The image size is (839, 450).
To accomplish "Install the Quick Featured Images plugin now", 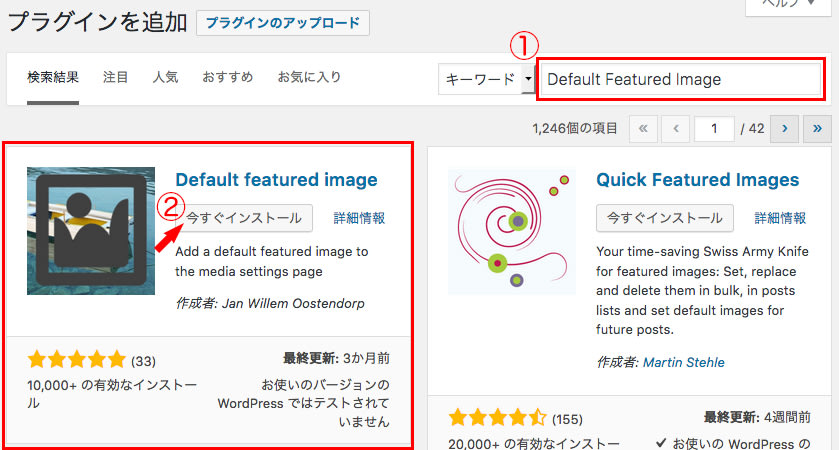I will [x=665, y=218].
